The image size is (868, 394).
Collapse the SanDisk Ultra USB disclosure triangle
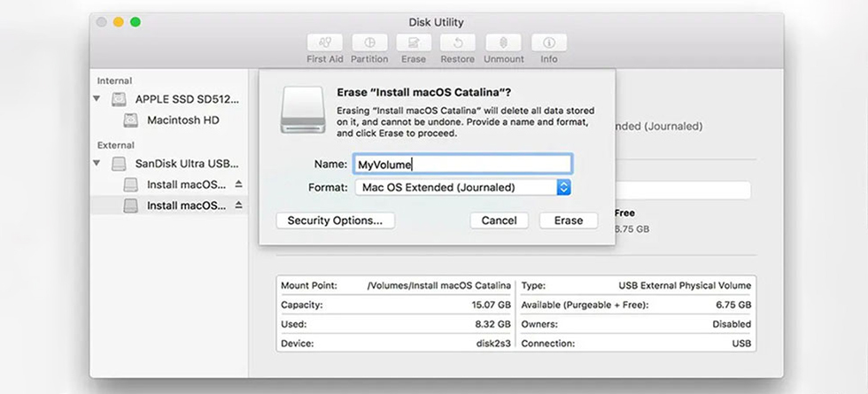pos(97,163)
